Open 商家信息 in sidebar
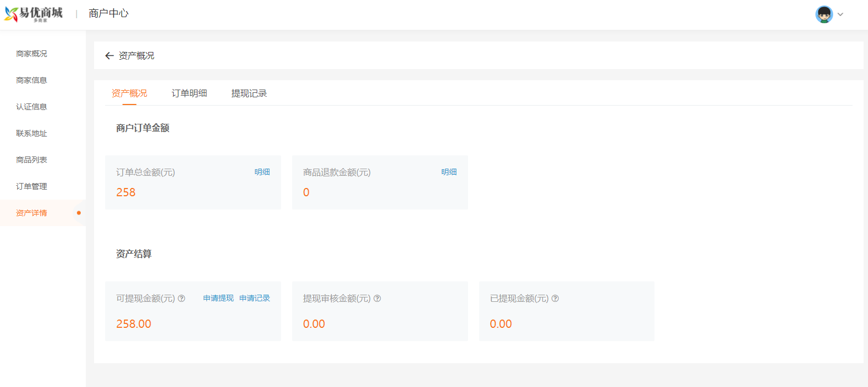Screen dimensions: 868x387 (x=32, y=80)
